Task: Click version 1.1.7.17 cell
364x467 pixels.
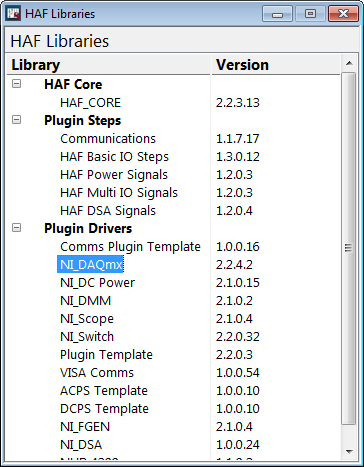Action: tap(238, 139)
